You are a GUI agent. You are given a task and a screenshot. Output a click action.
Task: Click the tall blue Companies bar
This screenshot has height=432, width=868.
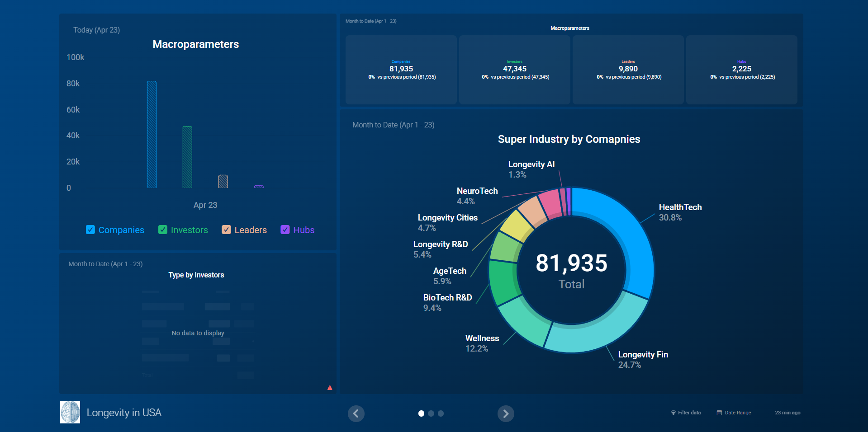click(x=152, y=135)
